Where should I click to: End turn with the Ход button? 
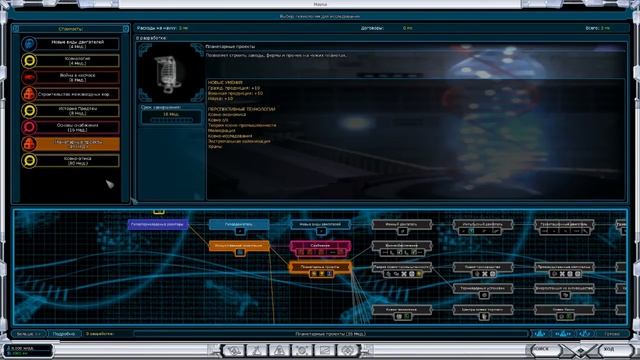pyautogui.click(x=616, y=350)
